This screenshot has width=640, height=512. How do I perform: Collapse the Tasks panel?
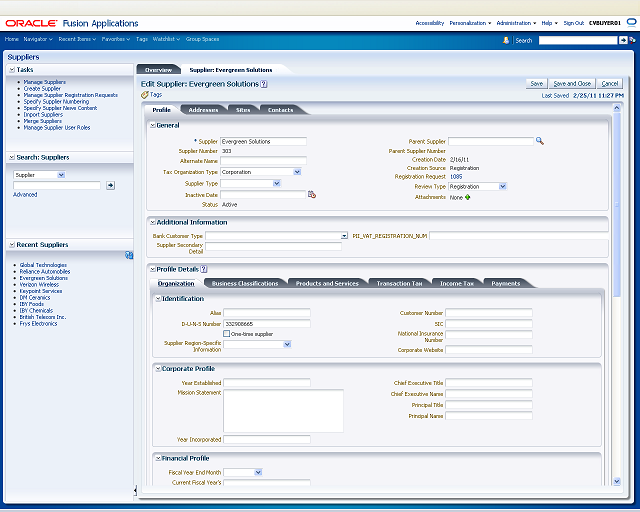[x=12, y=70]
